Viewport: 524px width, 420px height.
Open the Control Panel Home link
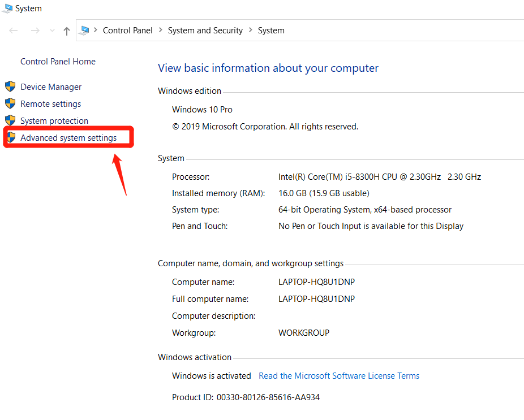58,62
